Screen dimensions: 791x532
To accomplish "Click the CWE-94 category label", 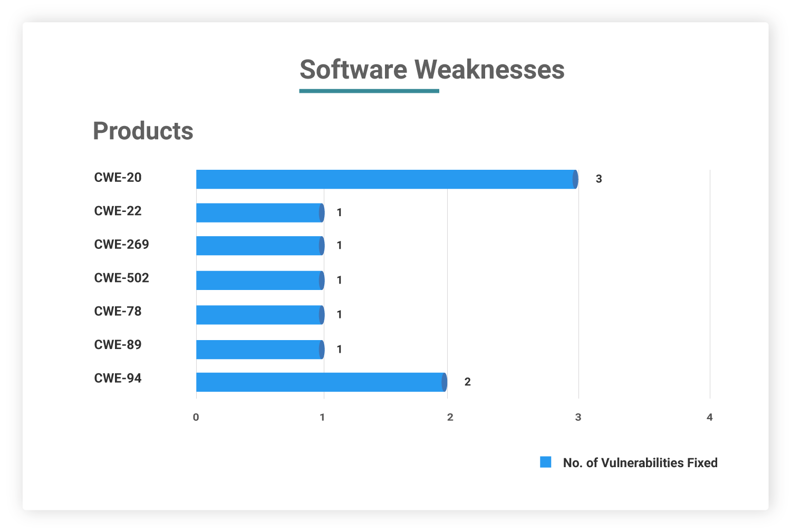I will [118, 379].
